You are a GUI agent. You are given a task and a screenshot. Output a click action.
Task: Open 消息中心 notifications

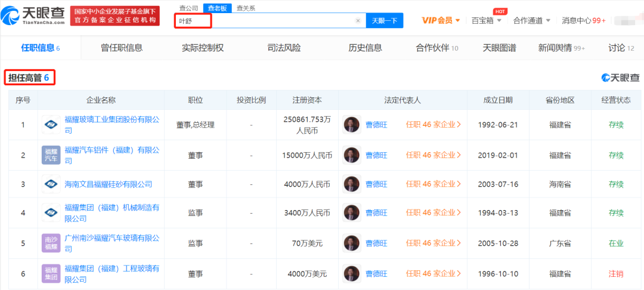tap(584, 20)
